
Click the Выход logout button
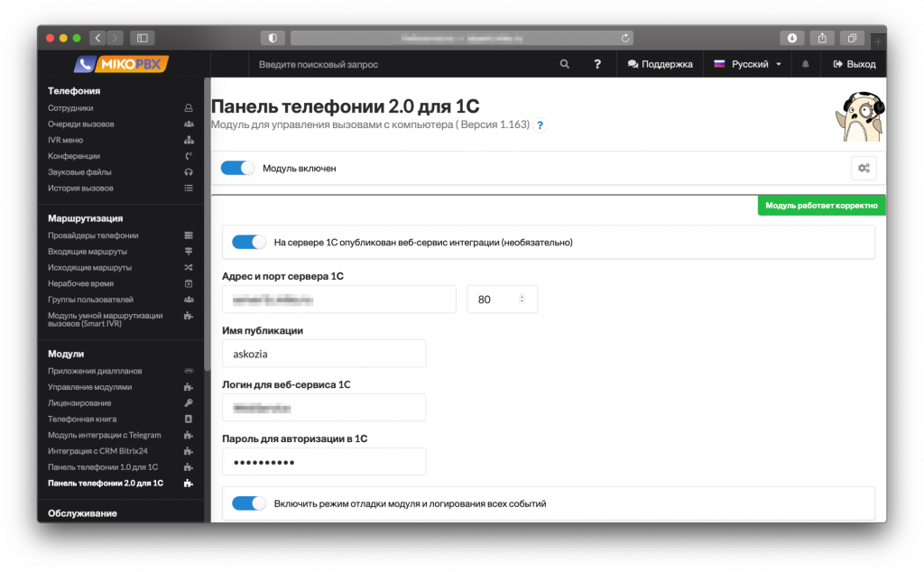854,64
